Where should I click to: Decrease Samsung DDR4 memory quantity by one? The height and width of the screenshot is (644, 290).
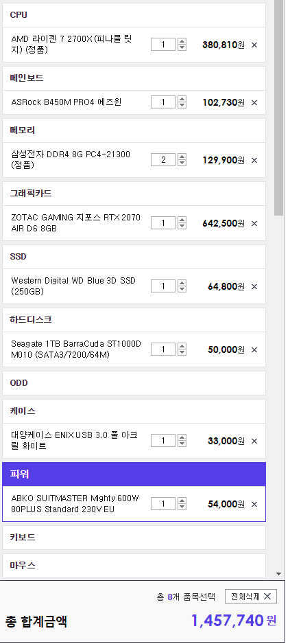[182, 163]
